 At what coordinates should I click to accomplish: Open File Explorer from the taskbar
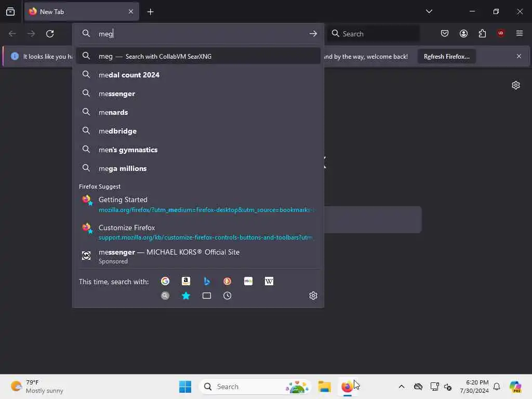[x=324, y=387]
